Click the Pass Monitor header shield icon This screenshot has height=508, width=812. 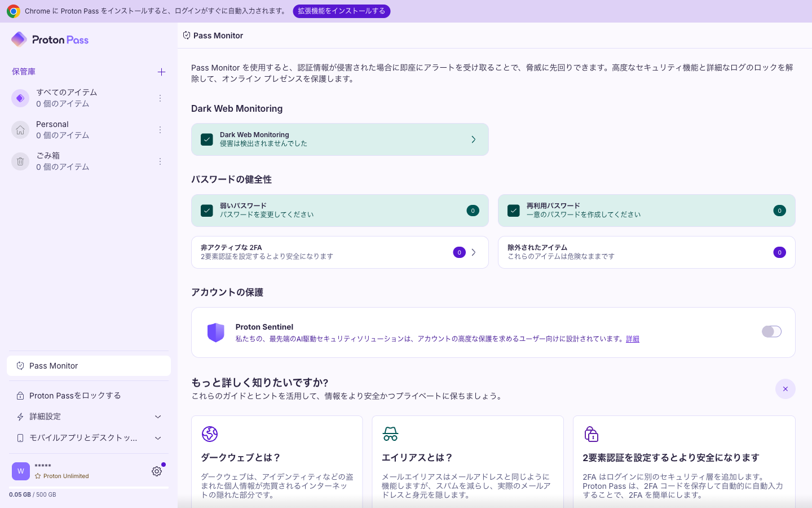point(187,35)
